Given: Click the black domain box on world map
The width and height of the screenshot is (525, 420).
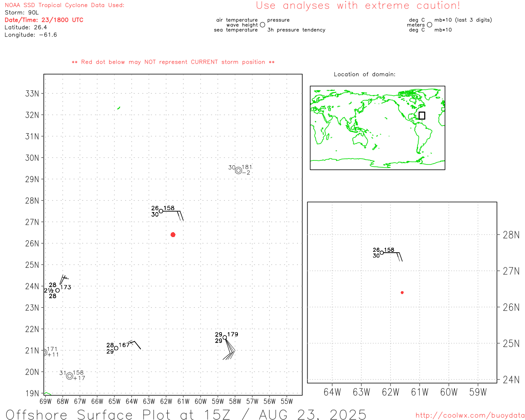Looking at the screenshot, I should (x=422, y=116).
